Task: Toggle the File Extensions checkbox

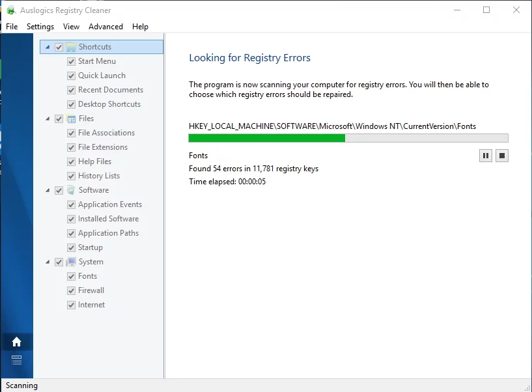Action: point(71,147)
